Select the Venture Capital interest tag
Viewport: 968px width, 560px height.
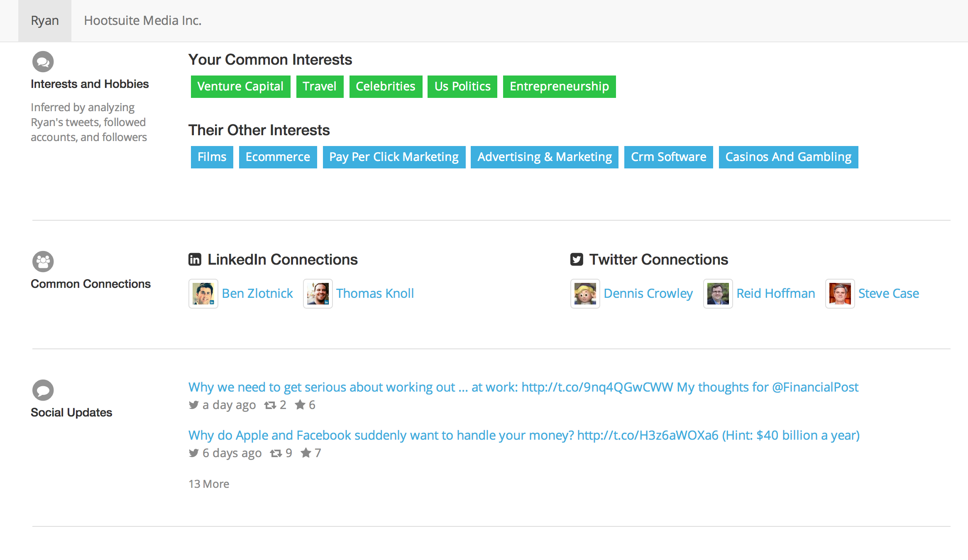[240, 87]
